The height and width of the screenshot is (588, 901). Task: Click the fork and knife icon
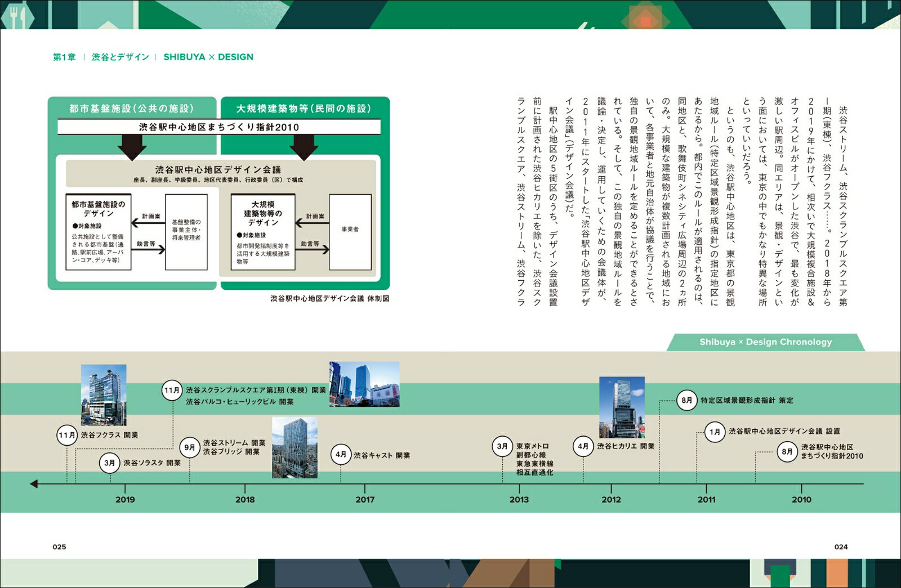click(x=16, y=16)
